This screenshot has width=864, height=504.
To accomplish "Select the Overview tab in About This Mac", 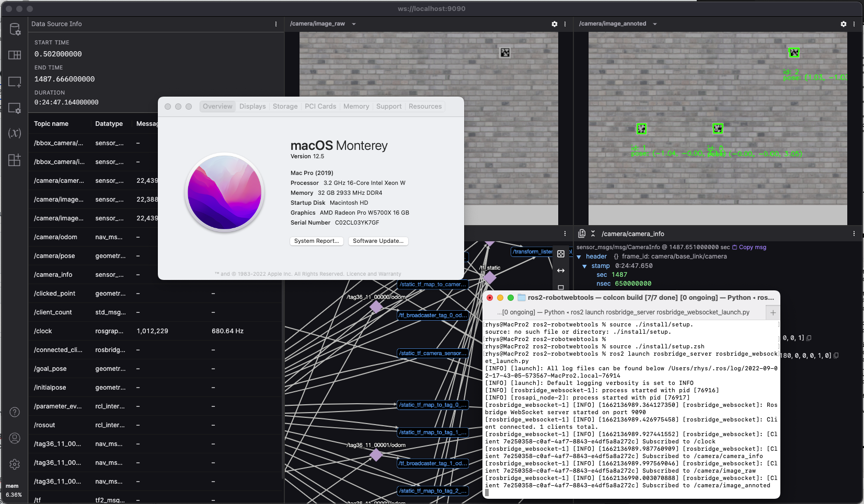I will point(217,107).
